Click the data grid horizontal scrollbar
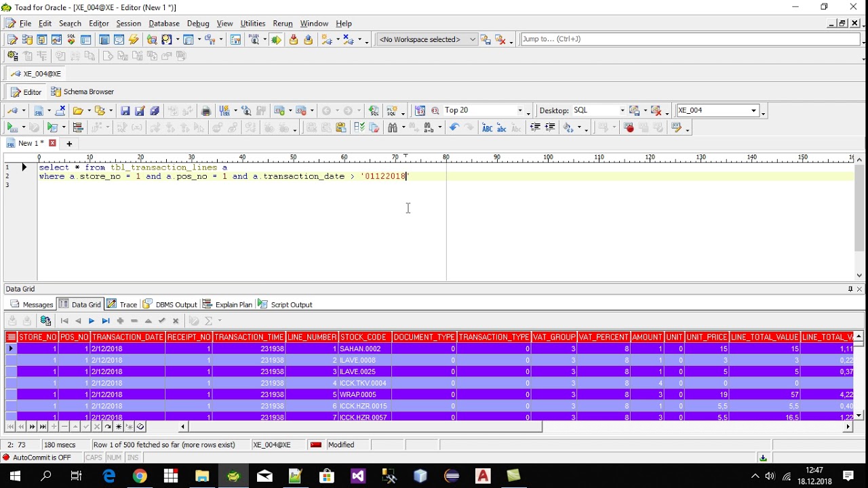The image size is (868, 488). tap(366, 427)
